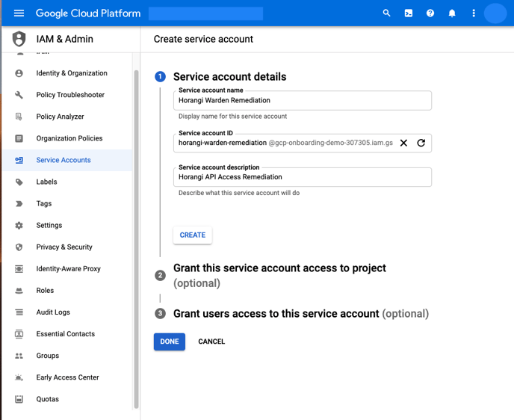Regenerate the service account ID
The image size is (514, 420).
[x=421, y=143]
